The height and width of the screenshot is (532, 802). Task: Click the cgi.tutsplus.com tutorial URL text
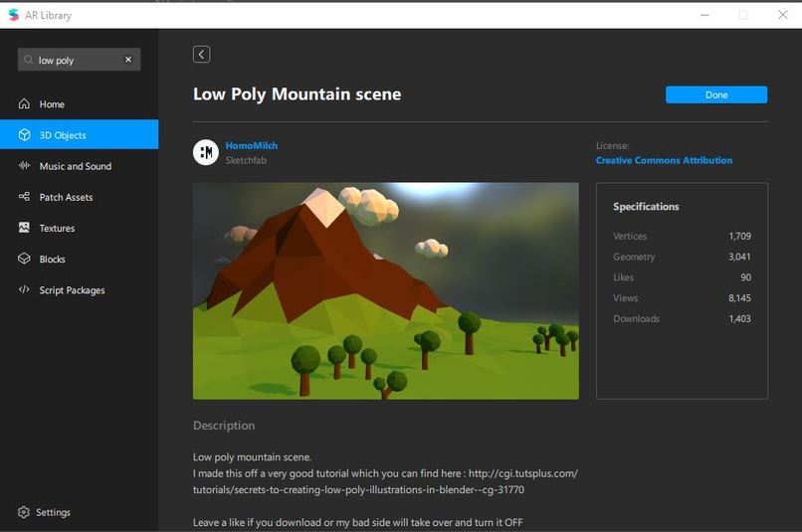pyautogui.click(x=386, y=481)
